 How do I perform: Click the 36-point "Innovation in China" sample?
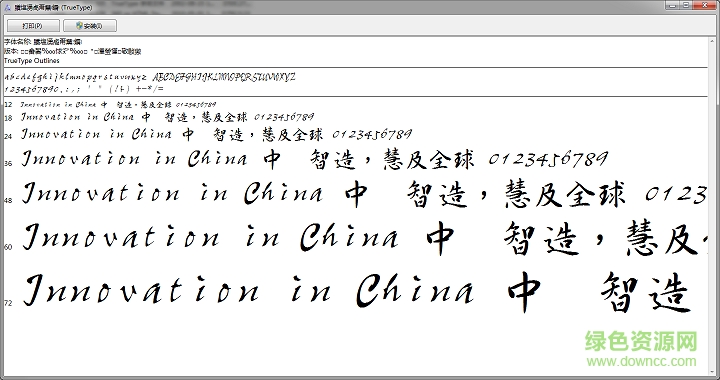135,159
